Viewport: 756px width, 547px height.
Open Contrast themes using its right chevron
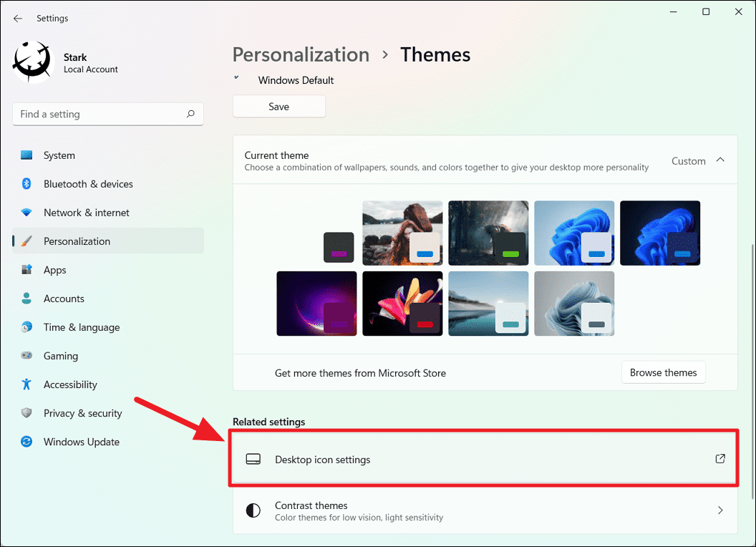(x=720, y=510)
